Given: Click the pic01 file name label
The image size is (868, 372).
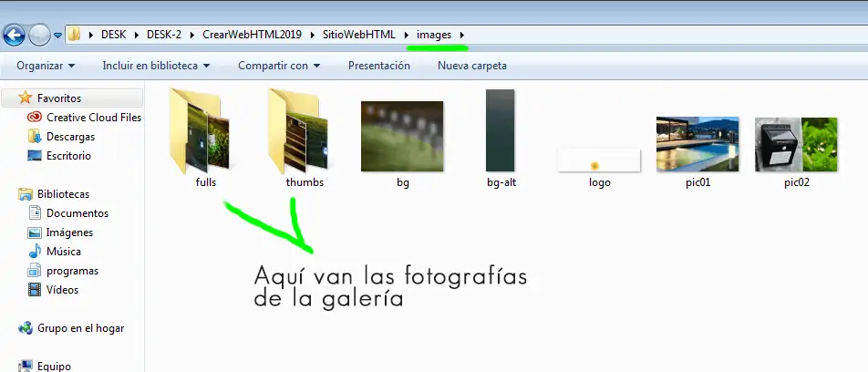Looking at the screenshot, I should tap(698, 182).
